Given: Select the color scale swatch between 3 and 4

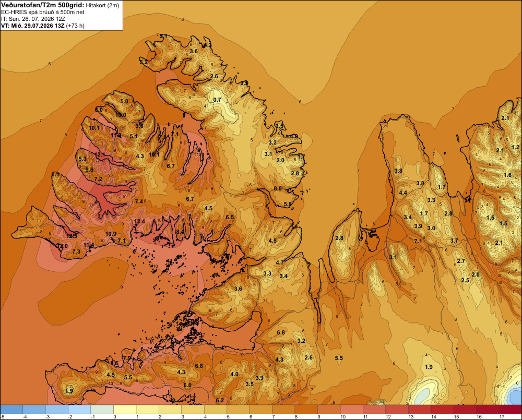Looking at the screenshot, I should coord(193,409).
